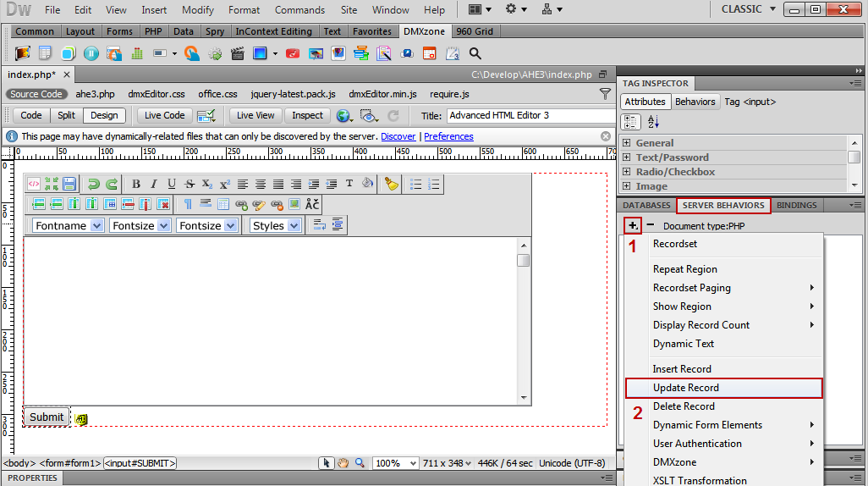Click the Refresh design view icon
The width and height of the screenshot is (868, 486).
click(x=393, y=115)
